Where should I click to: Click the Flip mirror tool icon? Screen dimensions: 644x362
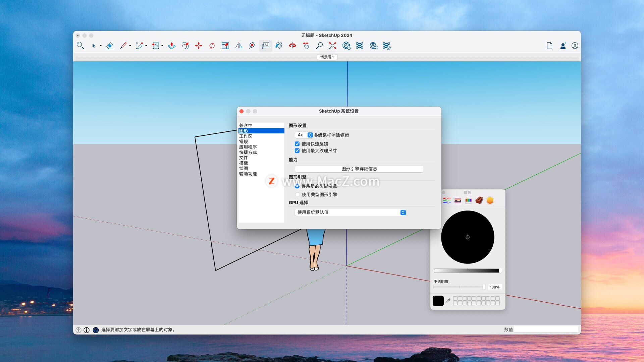[x=239, y=46]
